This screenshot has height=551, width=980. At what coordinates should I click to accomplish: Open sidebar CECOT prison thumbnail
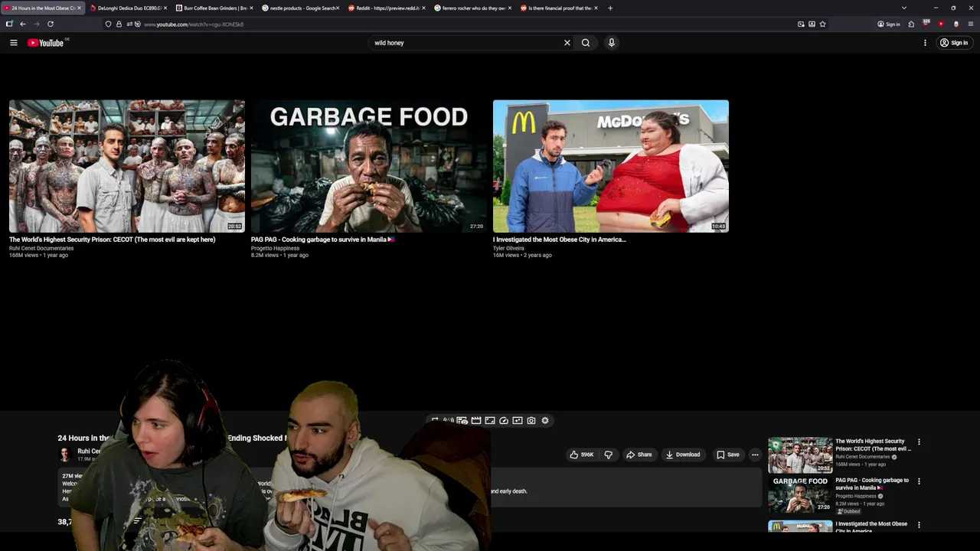click(800, 455)
